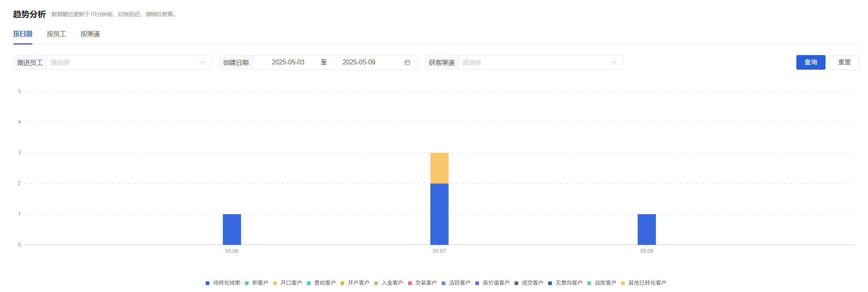Image resolution: width=868 pixels, height=292 pixels.
Task: Switch to the 按日期 tab
Action: [x=23, y=34]
